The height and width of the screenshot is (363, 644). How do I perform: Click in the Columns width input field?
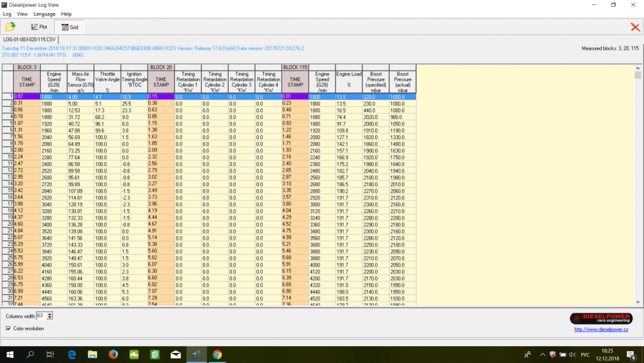pos(41,316)
